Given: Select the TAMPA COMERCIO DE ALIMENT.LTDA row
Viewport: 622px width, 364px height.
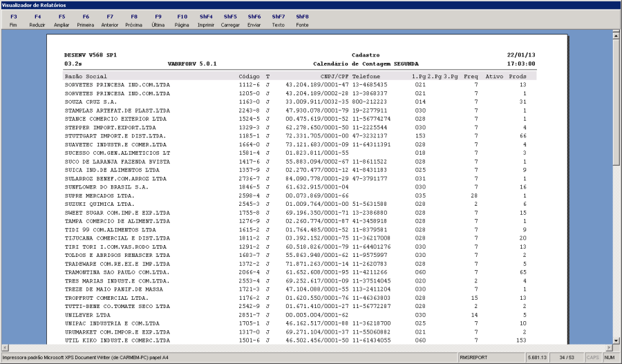Looking at the screenshot, I should click(x=296, y=221).
